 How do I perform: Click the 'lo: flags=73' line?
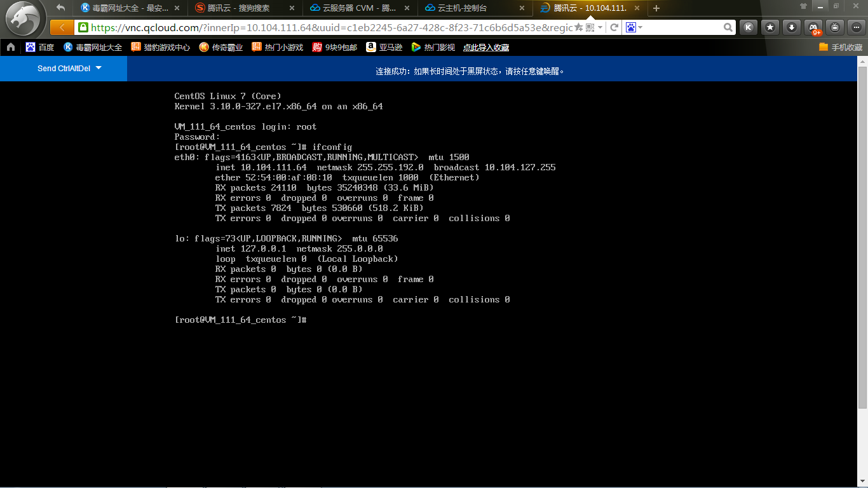286,238
